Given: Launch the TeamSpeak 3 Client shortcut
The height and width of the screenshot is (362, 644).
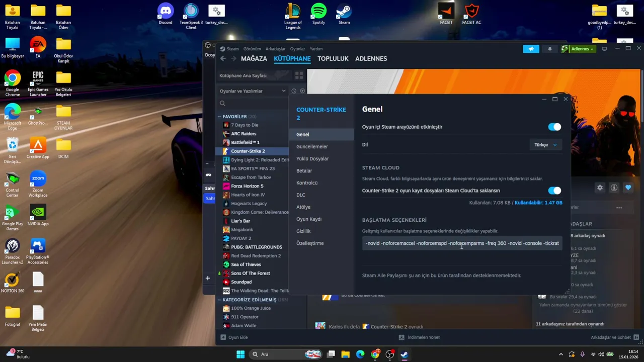Looking at the screenshot, I should coord(191,16).
